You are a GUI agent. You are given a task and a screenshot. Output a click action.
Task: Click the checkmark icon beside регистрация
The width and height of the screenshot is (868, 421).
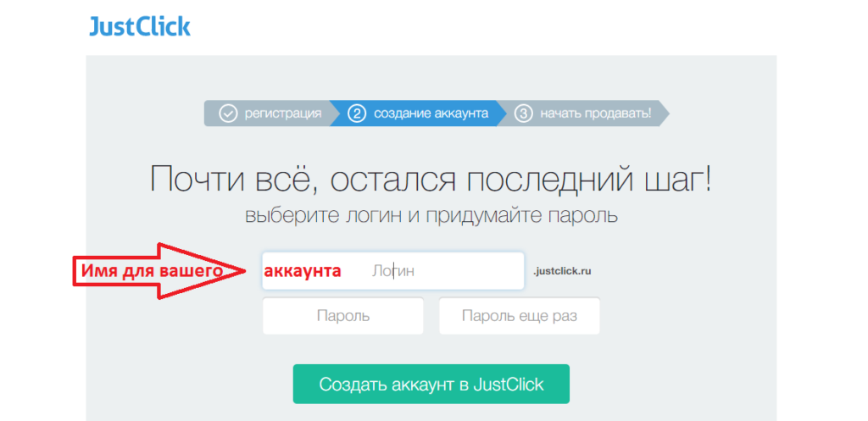pyautogui.click(x=228, y=114)
